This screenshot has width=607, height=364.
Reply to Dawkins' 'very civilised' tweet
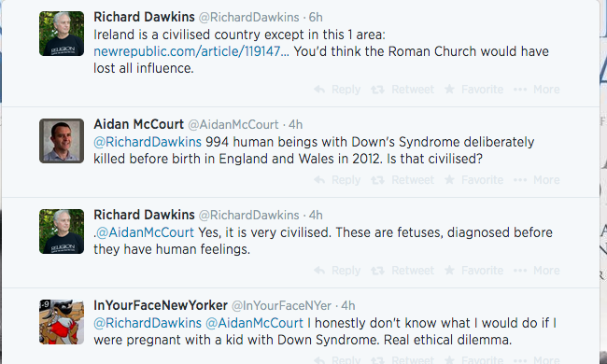tap(337, 271)
